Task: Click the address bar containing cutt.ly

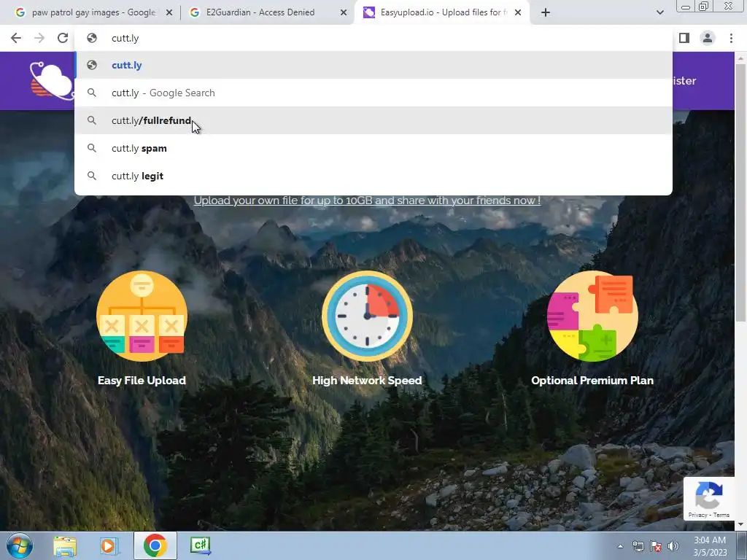Action: tap(373, 38)
